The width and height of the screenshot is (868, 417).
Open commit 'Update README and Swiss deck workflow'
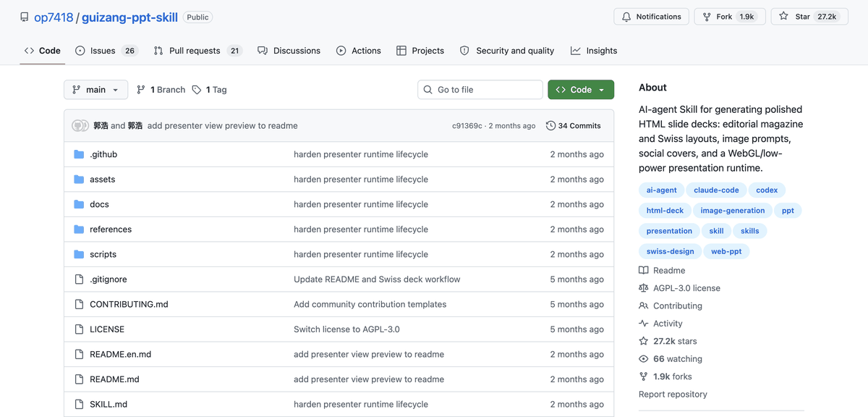(377, 279)
